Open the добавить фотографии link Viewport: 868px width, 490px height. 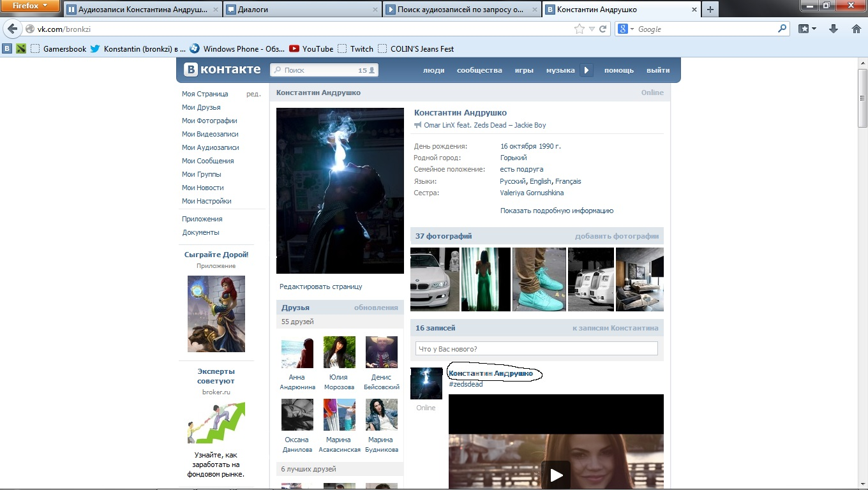[x=617, y=236]
